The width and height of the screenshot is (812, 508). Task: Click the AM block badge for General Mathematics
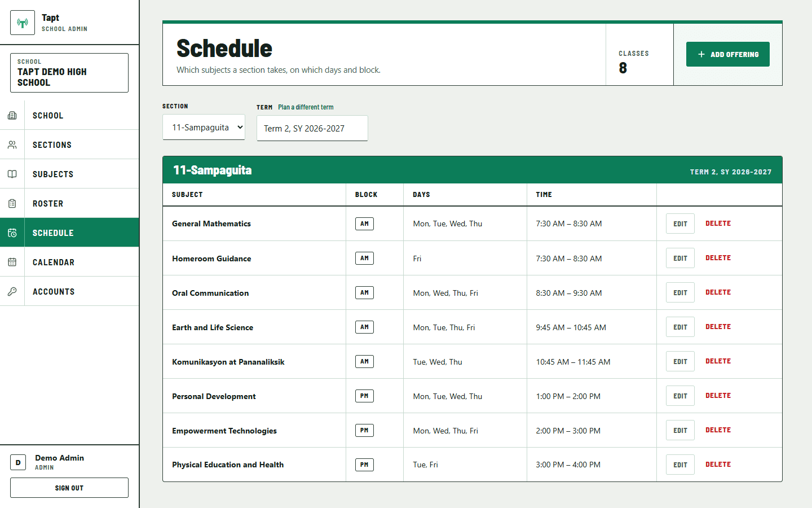pos(364,224)
